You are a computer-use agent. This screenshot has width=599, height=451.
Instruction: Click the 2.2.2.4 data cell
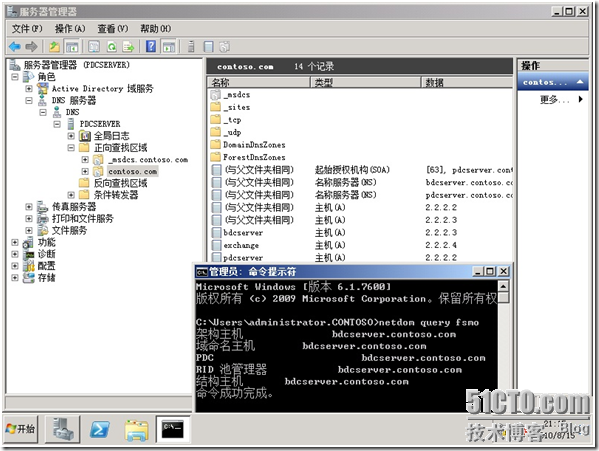441,245
